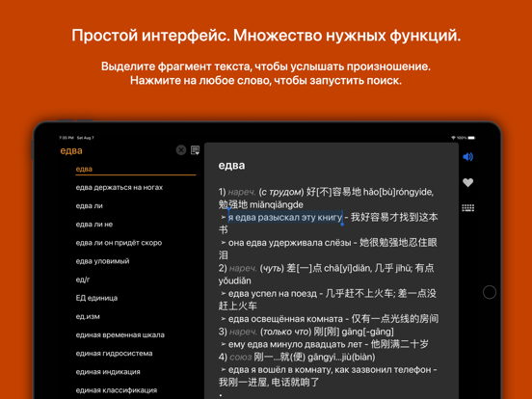
Task: Open единая временная шкала entry
Action: pyautogui.click(x=120, y=334)
